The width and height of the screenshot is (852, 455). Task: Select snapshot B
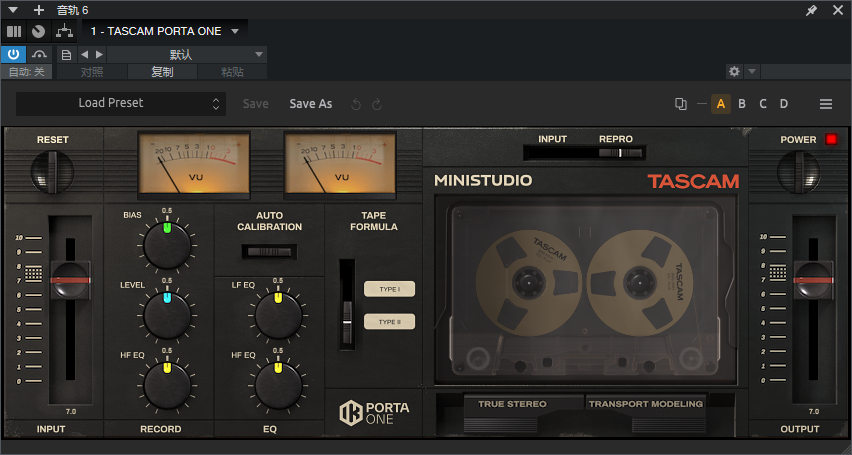pos(742,104)
